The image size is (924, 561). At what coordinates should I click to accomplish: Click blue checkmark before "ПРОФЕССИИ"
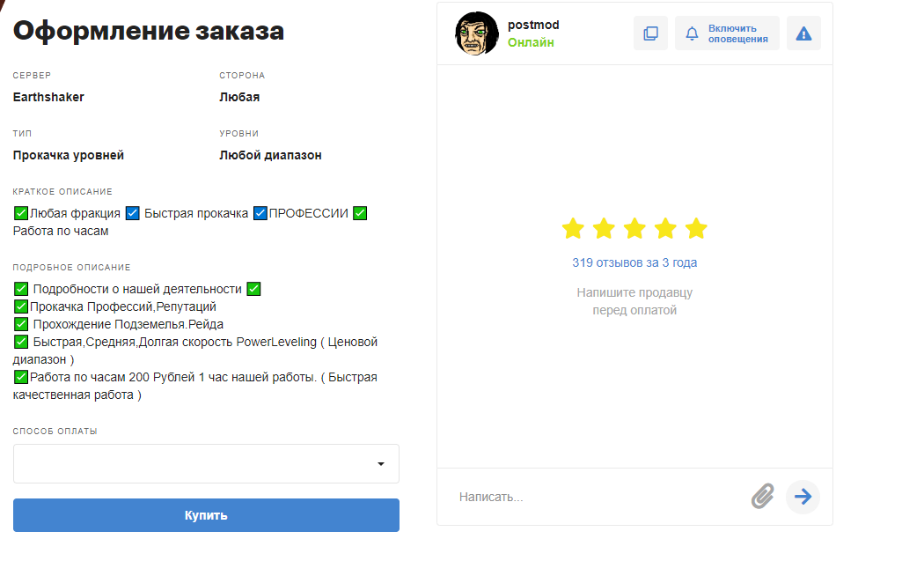[x=260, y=213]
